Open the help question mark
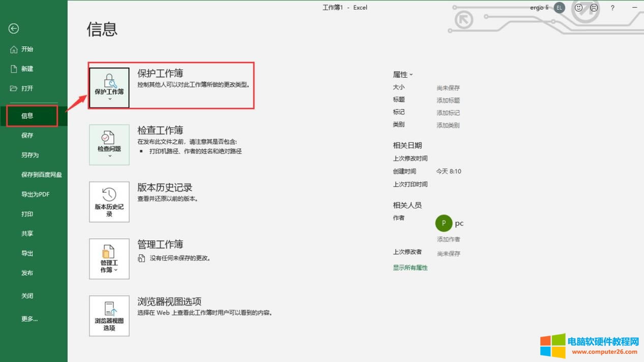This screenshot has height=362, width=644. (612, 8)
